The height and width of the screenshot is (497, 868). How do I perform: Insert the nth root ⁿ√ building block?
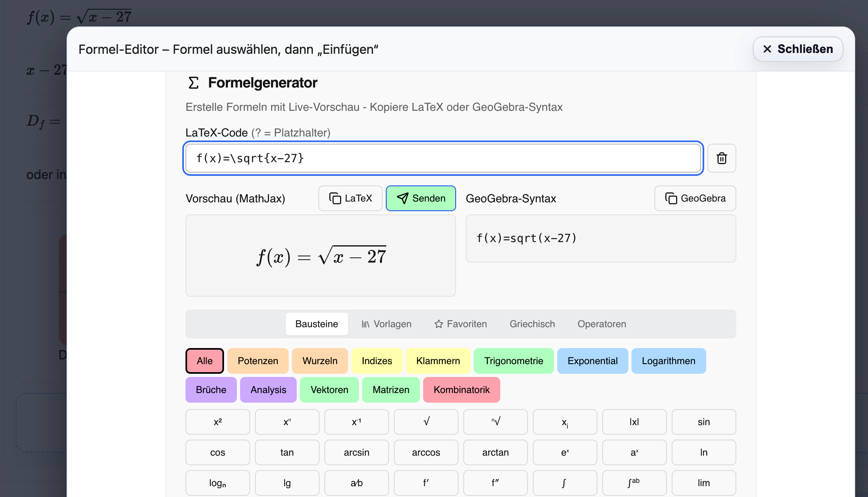point(495,422)
